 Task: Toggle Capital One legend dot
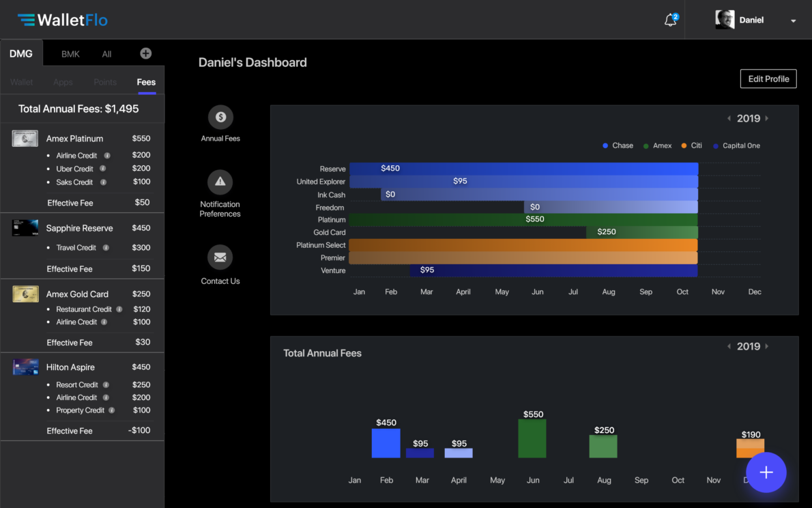(716, 145)
